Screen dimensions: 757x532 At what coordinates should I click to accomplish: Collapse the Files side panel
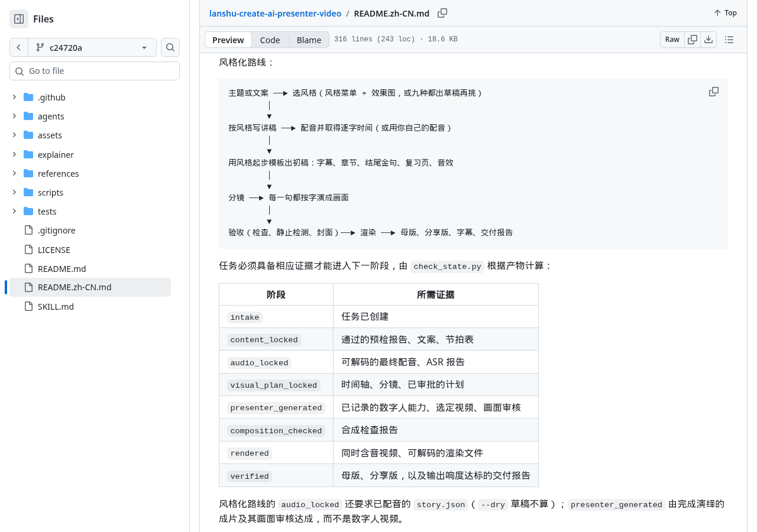[x=19, y=19]
